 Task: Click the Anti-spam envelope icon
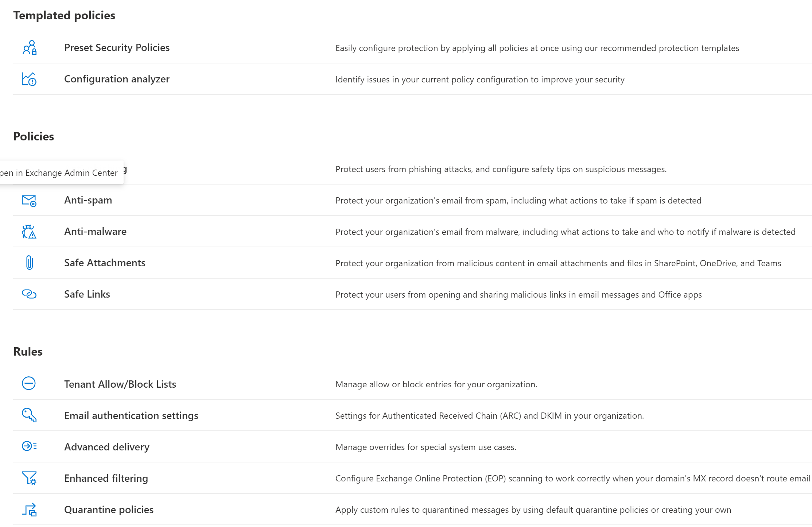(x=29, y=201)
